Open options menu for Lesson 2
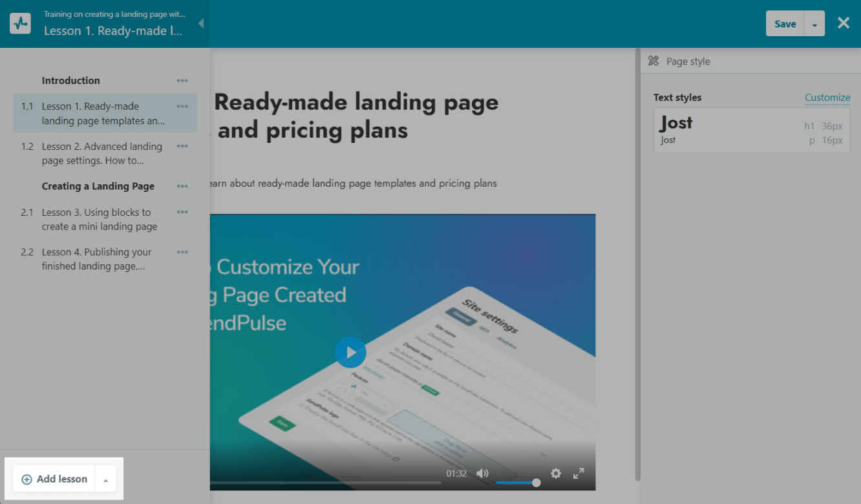This screenshot has width=861, height=504. click(x=182, y=147)
